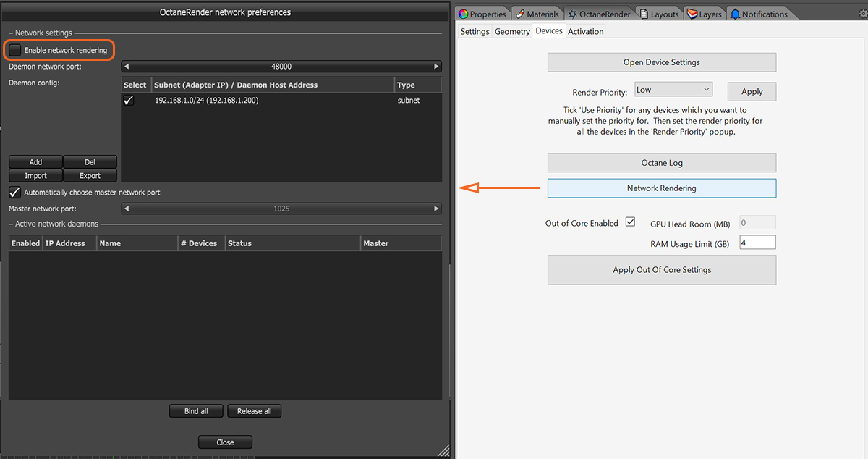
Task: Decrease the daemon network port with the left arrow
Action: click(127, 67)
